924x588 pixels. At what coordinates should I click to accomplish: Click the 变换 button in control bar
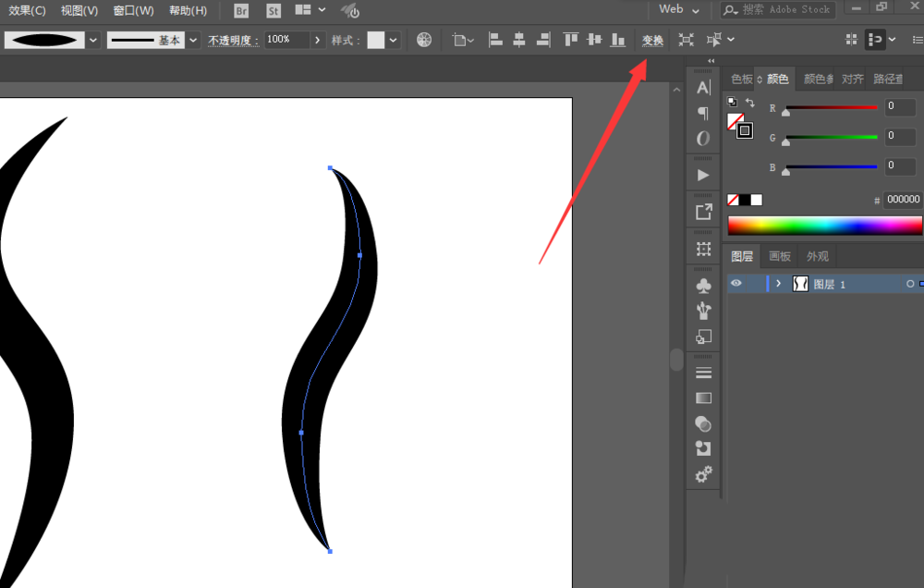pos(652,40)
